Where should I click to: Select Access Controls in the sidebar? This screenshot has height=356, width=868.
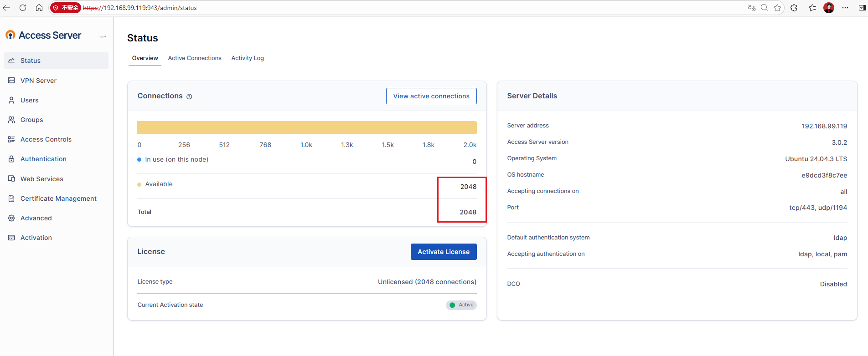[x=46, y=139]
